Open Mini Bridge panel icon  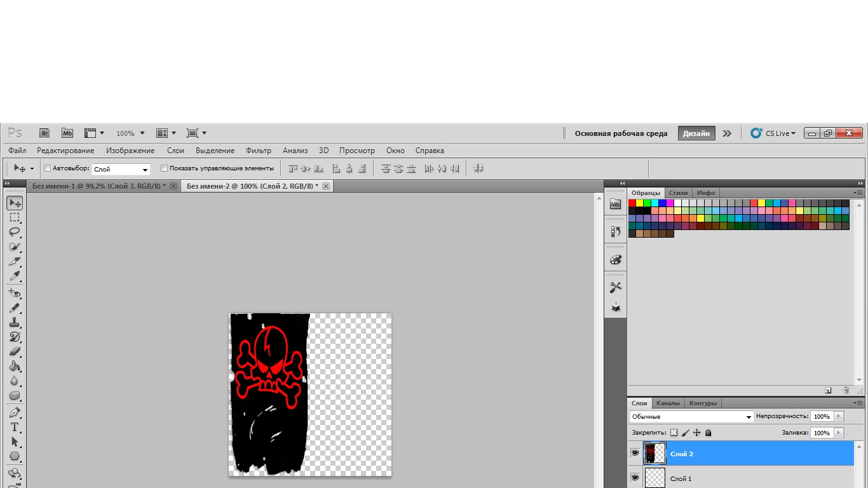pos(67,133)
